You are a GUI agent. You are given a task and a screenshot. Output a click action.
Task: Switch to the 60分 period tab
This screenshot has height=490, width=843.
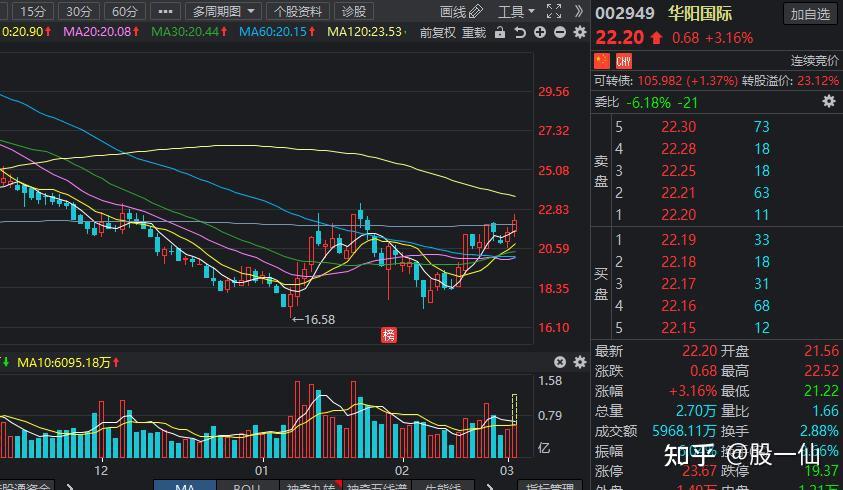pyautogui.click(x=124, y=12)
